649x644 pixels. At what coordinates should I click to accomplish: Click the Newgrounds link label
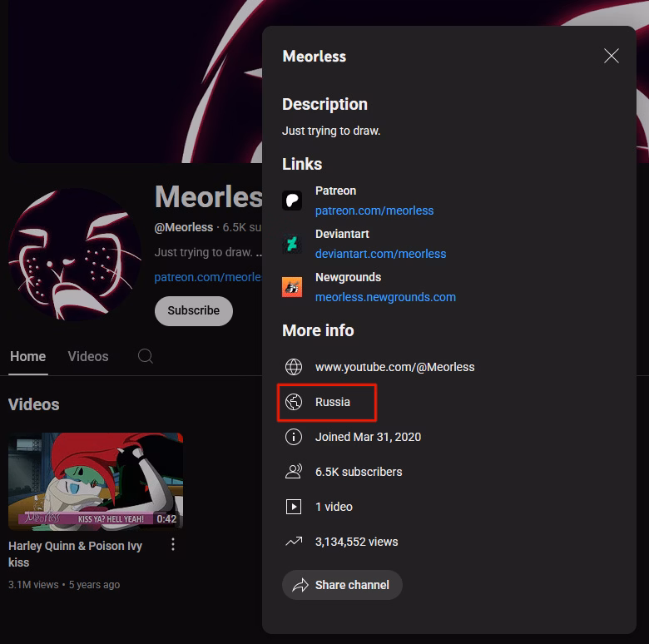click(348, 277)
